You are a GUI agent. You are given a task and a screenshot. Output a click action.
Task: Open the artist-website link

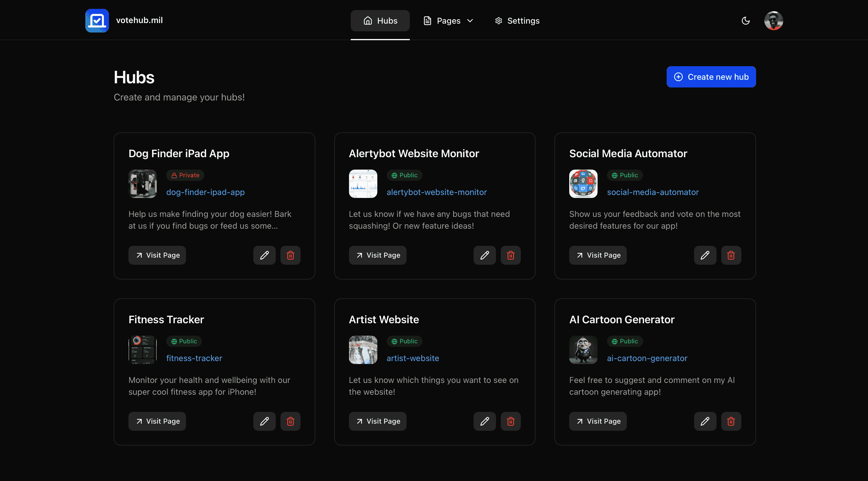[x=413, y=358]
